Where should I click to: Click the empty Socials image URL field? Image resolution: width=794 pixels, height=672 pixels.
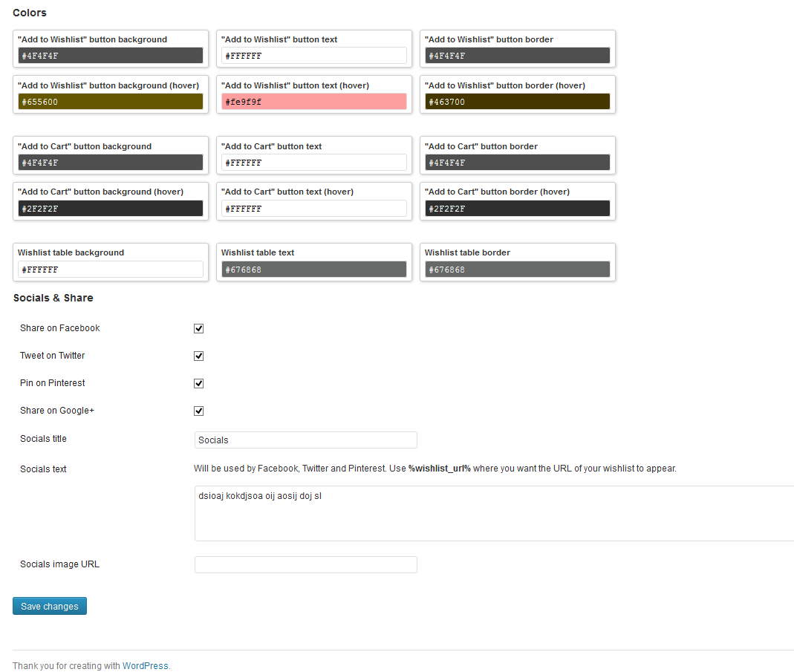coord(305,564)
